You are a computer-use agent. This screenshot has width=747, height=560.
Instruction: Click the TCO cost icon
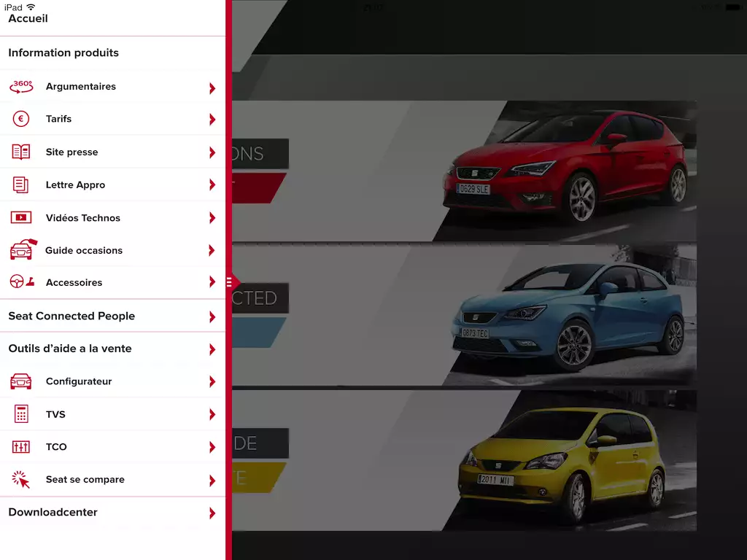coord(20,447)
